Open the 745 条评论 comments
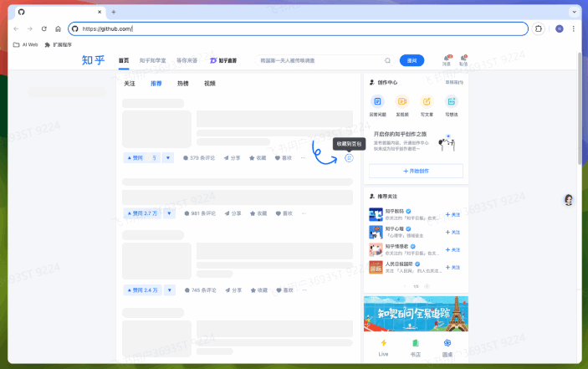This screenshot has width=588, height=369. tap(200, 290)
